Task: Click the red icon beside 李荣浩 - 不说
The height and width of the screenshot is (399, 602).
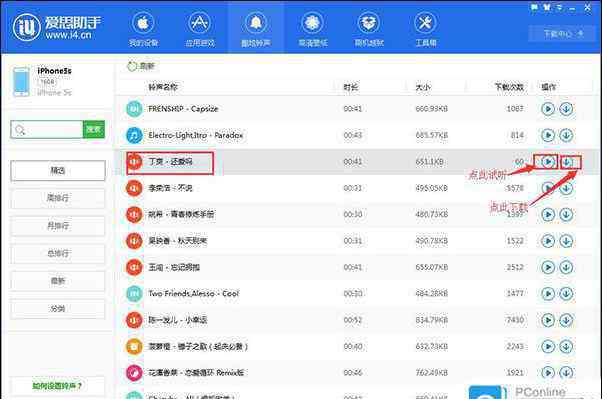Action: coord(134,188)
